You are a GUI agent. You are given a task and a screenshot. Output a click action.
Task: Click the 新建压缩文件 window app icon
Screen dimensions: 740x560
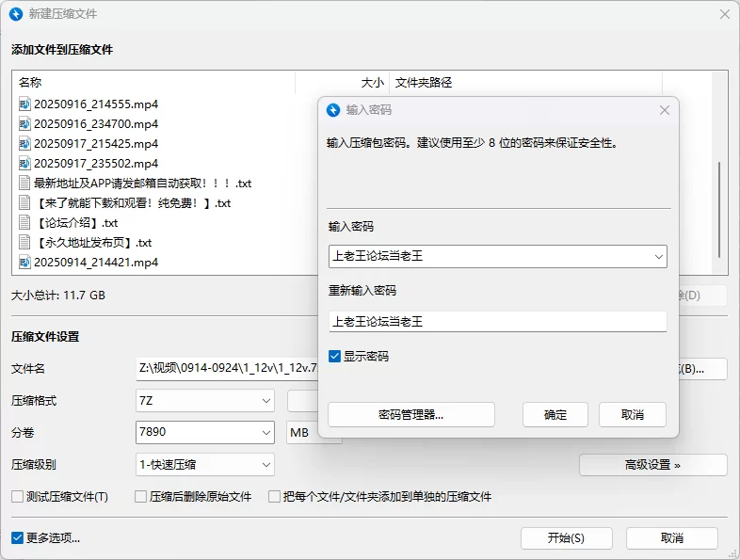[15, 14]
